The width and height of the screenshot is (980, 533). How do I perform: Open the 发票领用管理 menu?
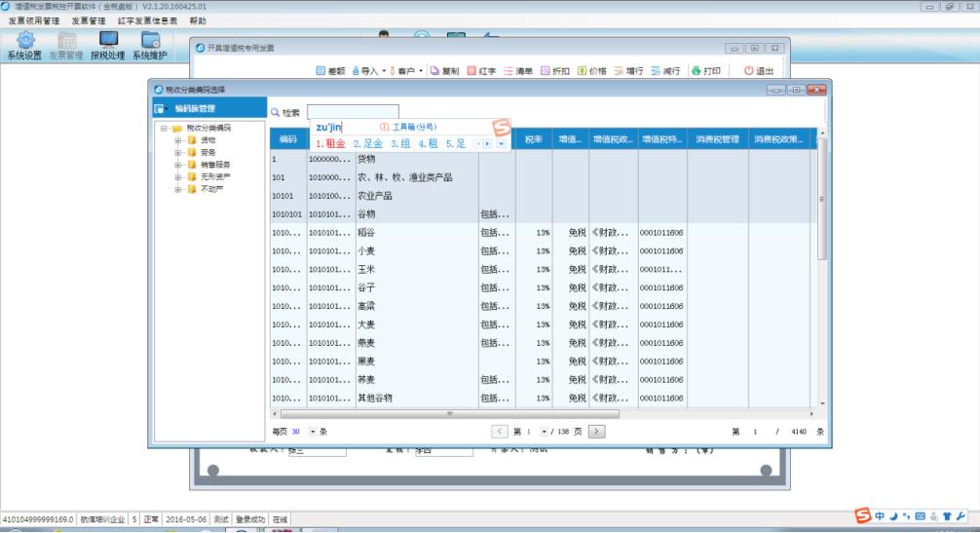(33, 20)
